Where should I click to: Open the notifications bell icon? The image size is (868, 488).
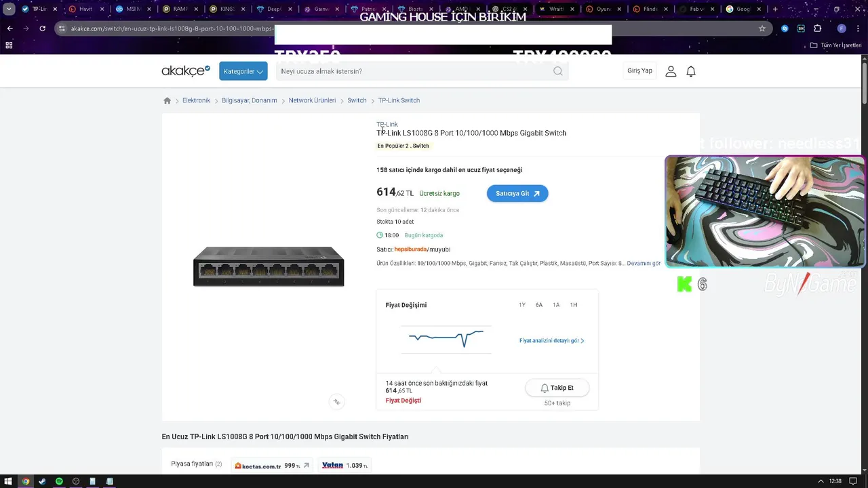[691, 71]
